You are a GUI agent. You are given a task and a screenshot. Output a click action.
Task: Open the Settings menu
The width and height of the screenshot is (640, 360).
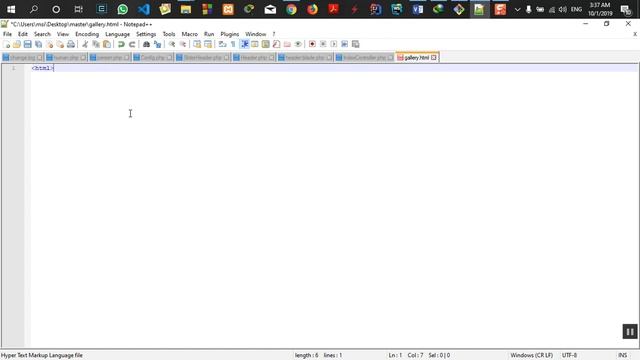coord(146,34)
